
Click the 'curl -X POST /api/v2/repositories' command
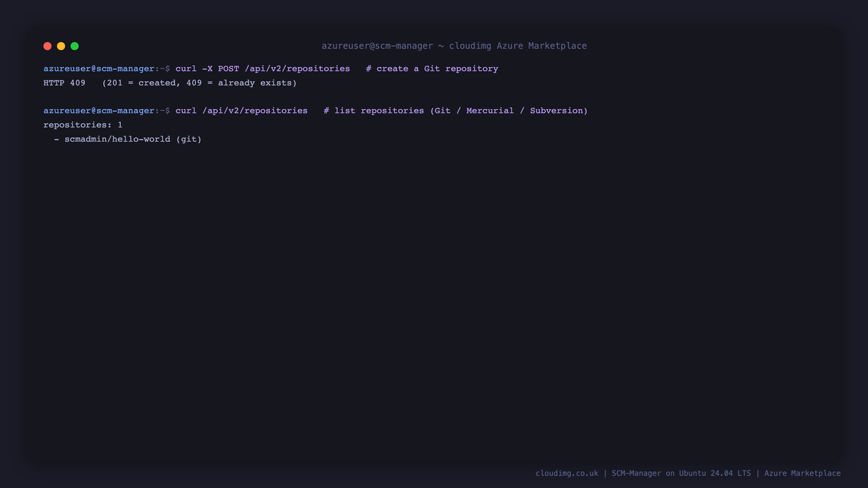point(263,68)
